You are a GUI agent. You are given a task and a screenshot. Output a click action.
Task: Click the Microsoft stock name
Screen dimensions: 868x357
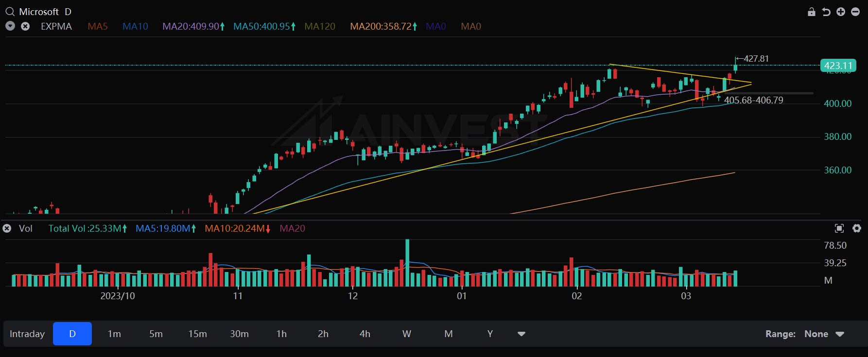coord(39,12)
